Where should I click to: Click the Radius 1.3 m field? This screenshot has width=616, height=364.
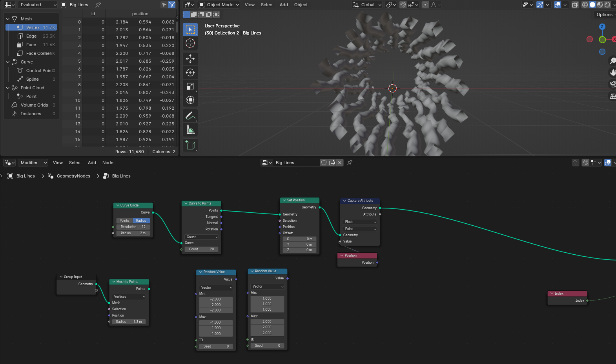(129, 322)
